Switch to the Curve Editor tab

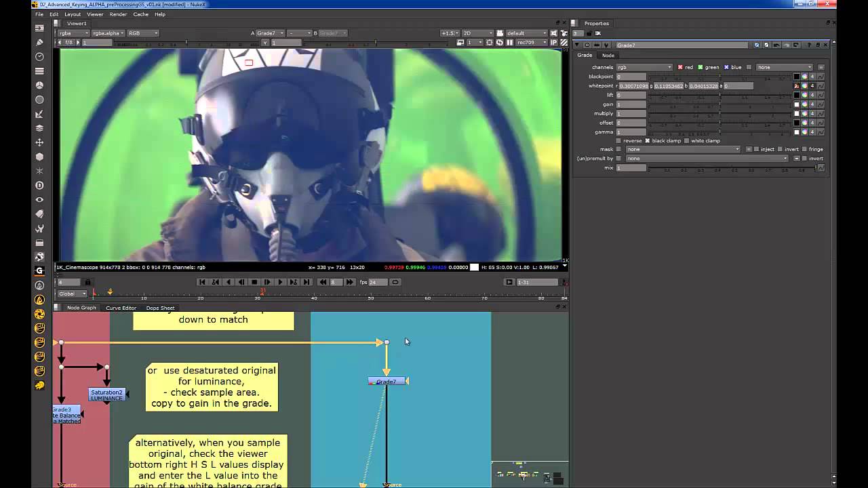click(121, 308)
